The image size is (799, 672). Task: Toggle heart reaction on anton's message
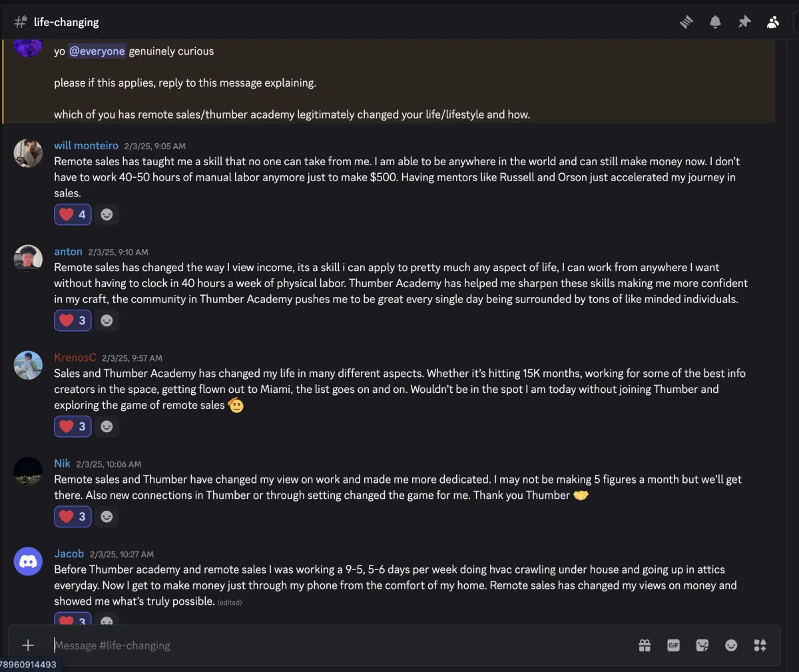(73, 320)
